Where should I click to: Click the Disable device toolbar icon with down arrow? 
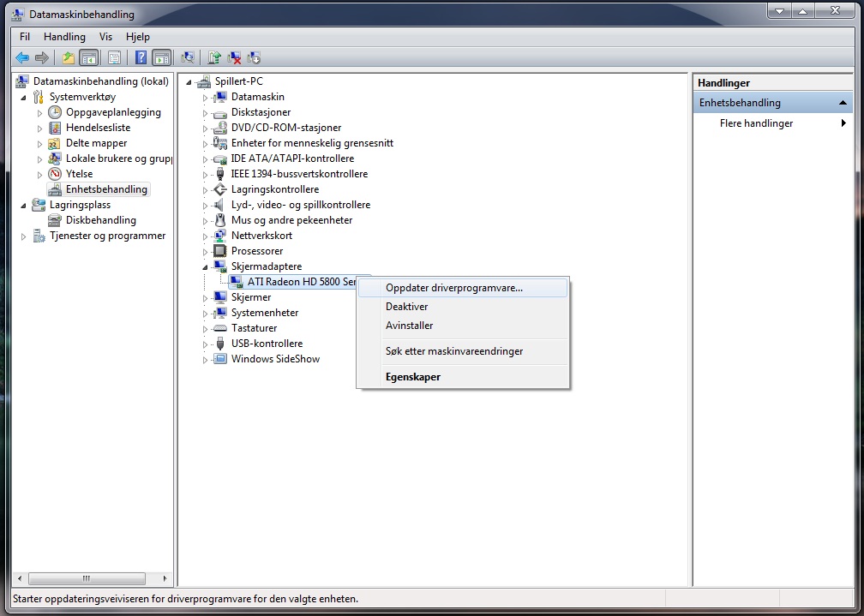pyautogui.click(x=254, y=57)
